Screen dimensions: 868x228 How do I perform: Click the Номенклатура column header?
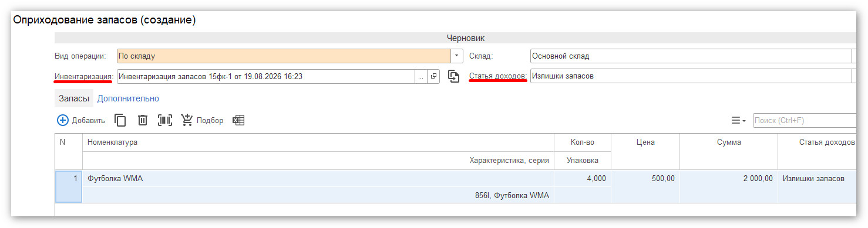click(x=318, y=142)
